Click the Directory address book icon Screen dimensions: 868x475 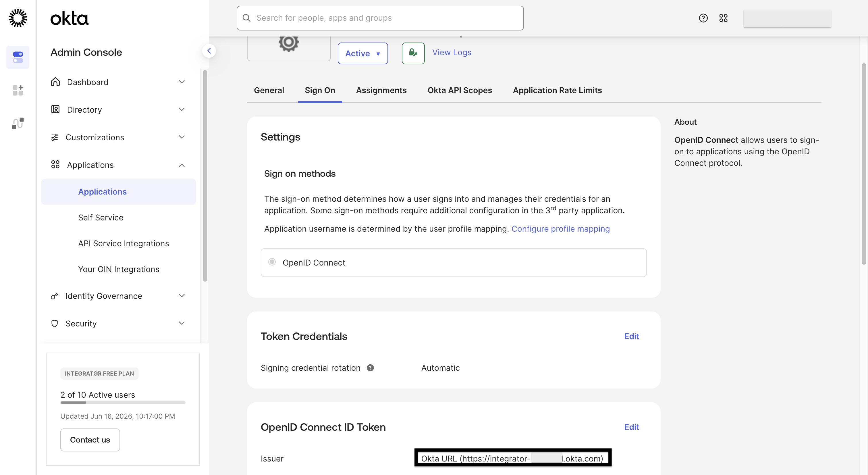coord(55,109)
